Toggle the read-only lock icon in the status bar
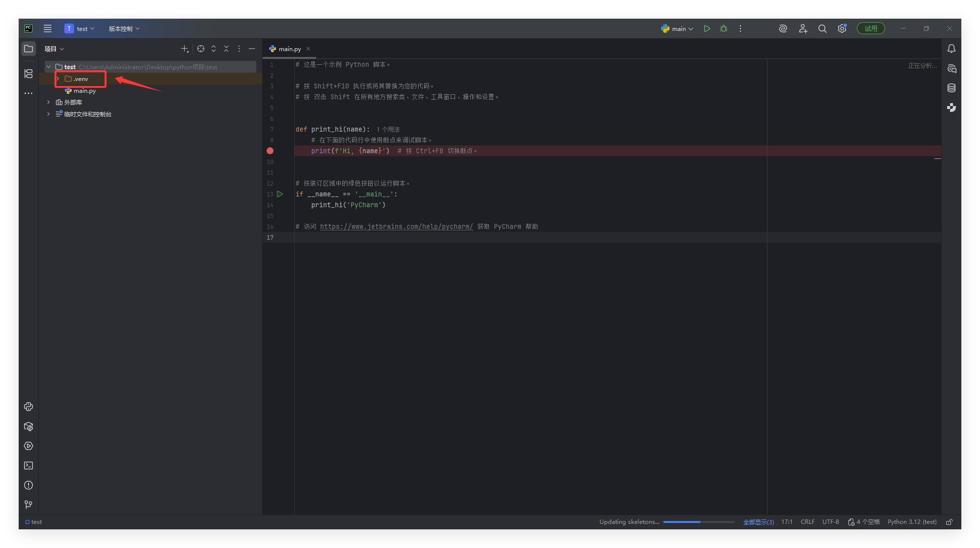Viewport: 980px width, 548px height. point(949,522)
